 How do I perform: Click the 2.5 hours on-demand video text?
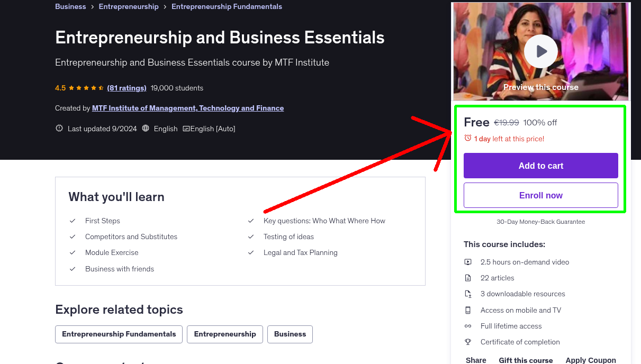click(x=525, y=262)
